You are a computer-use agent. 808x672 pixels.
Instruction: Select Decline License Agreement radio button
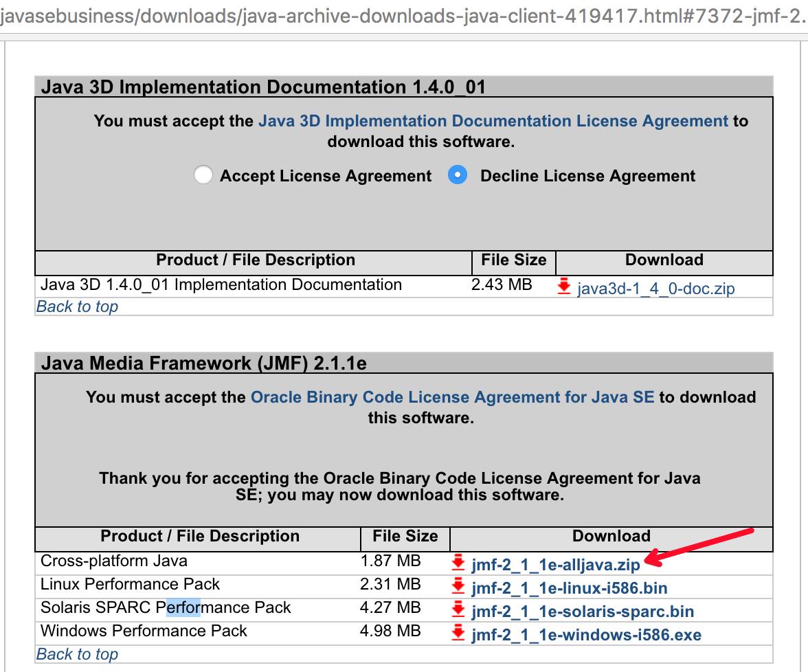coord(458,175)
